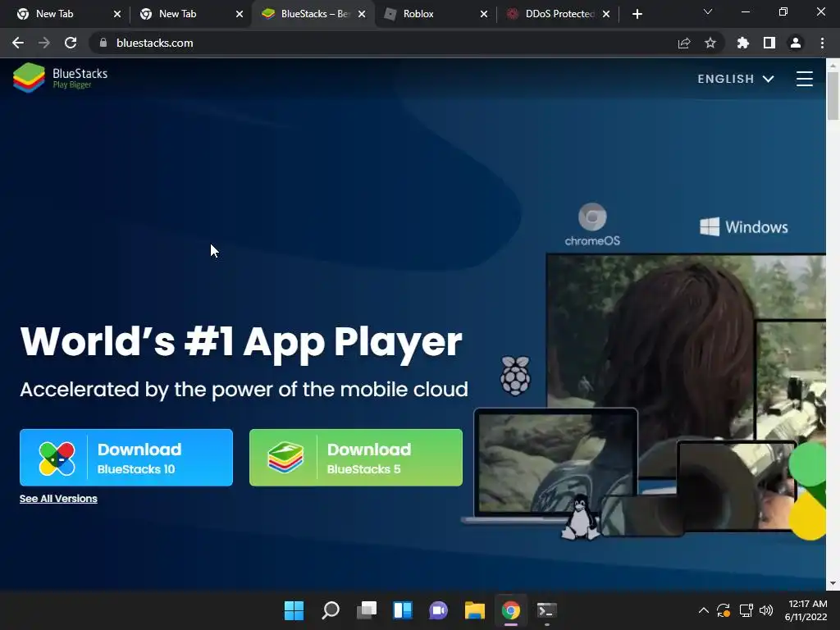Open the Terminal taskbar icon
The height and width of the screenshot is (630, 840).
click(x=546, y=610)
